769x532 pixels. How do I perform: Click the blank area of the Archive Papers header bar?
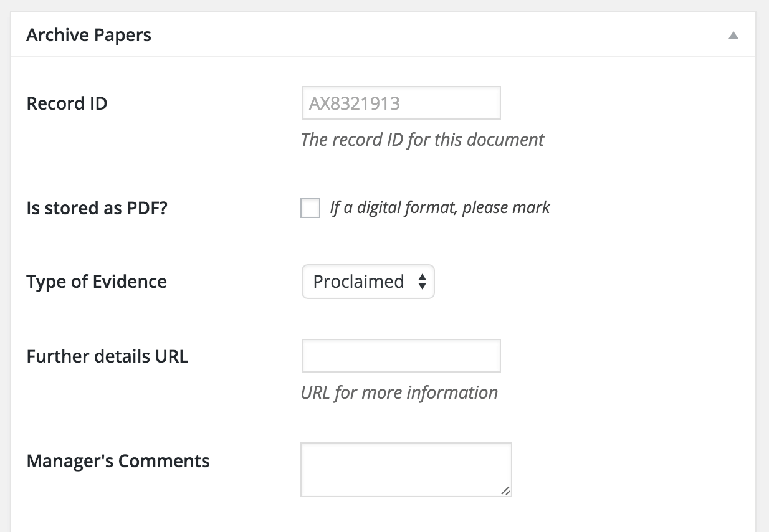[x=436, y=35]
